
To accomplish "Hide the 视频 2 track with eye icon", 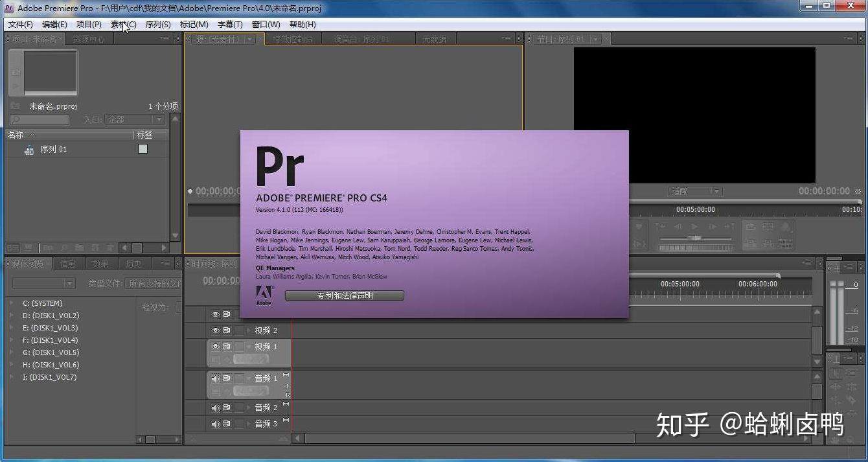I will pos(216,330).
